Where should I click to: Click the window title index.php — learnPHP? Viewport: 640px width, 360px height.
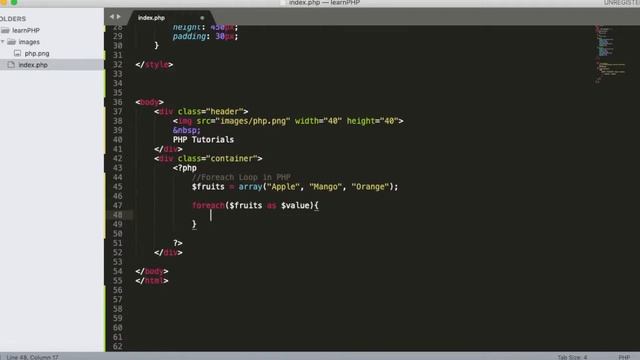[x=324, y=2]
